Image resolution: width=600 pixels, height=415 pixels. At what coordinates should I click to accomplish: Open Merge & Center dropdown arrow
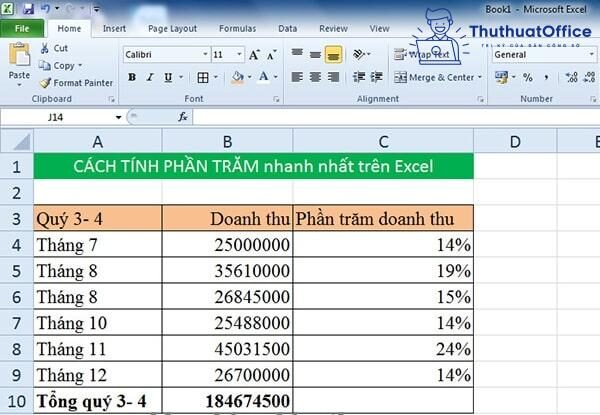click(480, 78)
